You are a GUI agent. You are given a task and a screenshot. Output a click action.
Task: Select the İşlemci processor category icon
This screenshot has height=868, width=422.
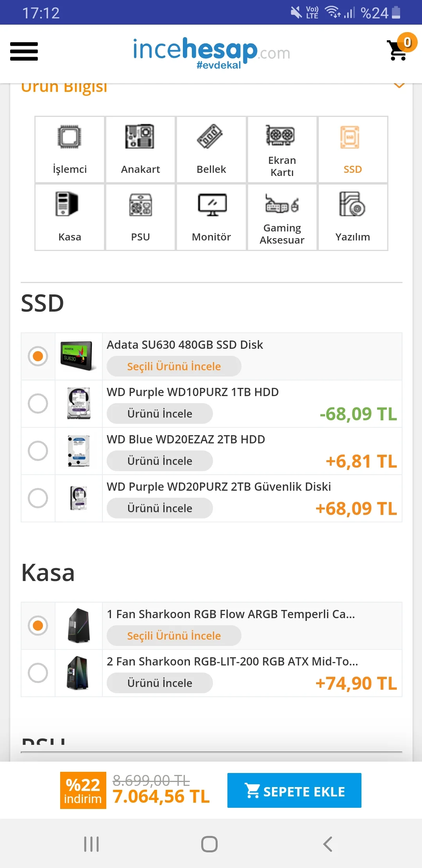tap(70, 149)
